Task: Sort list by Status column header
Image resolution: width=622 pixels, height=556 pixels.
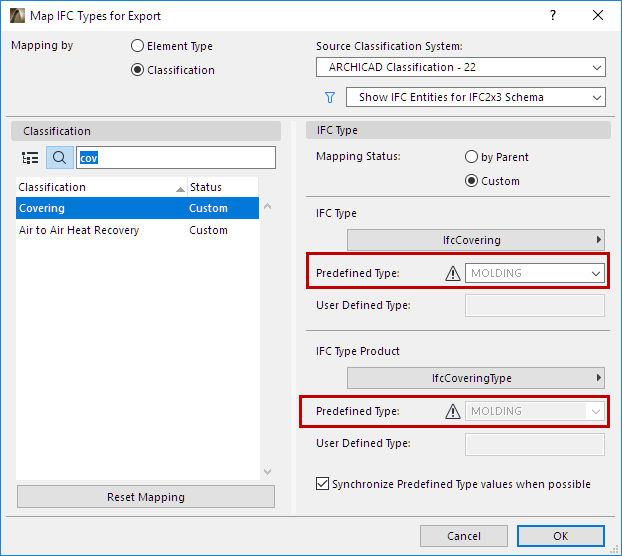Action: click(x=223, y=187)
